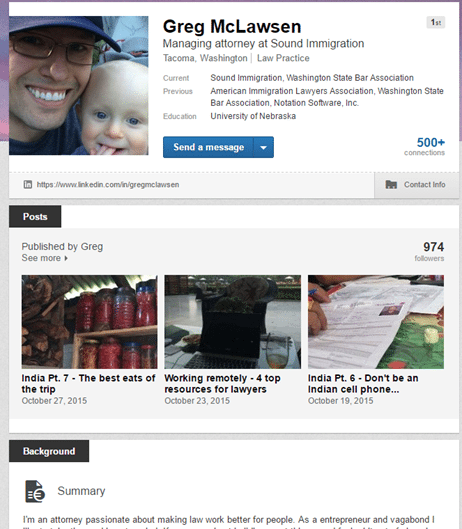Open the India Pt. 7 post thumbnail
This screenshot has height=529, width=462.
tap(89, 322)
